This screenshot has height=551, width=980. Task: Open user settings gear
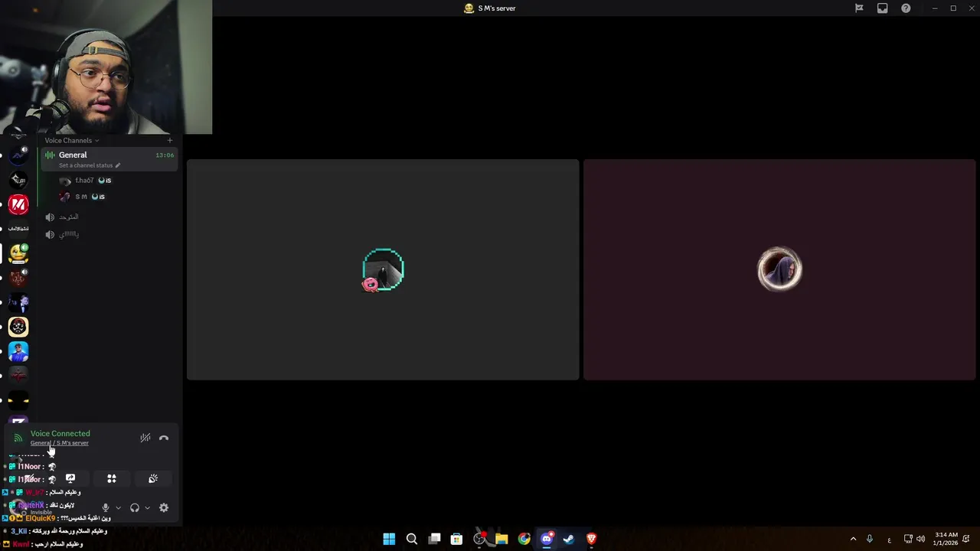(164, 507)
